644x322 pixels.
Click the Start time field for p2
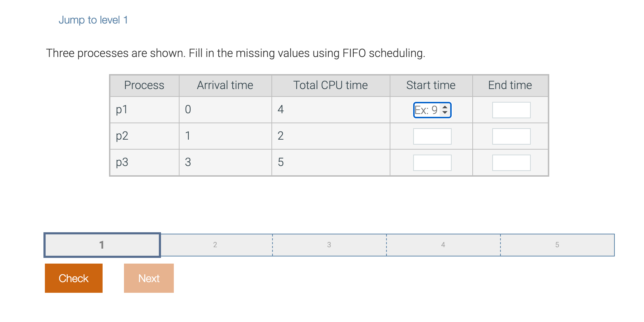432,136
